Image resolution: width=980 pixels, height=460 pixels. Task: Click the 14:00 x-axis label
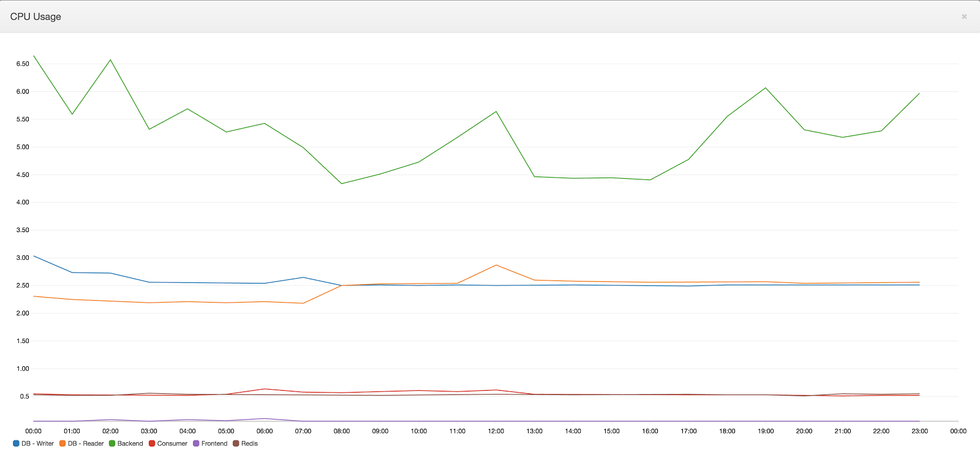pyautogui.click(x=573, y=431)
